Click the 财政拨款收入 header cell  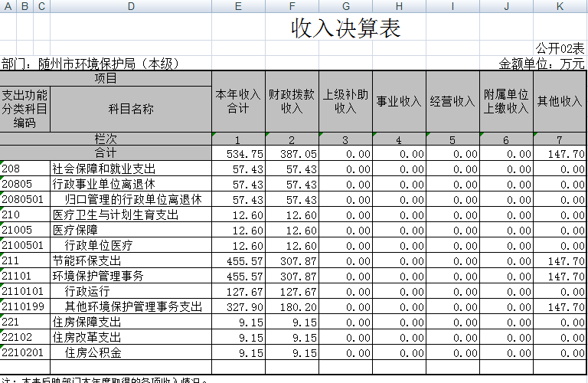pyautogui.click(x=292, y=102)
